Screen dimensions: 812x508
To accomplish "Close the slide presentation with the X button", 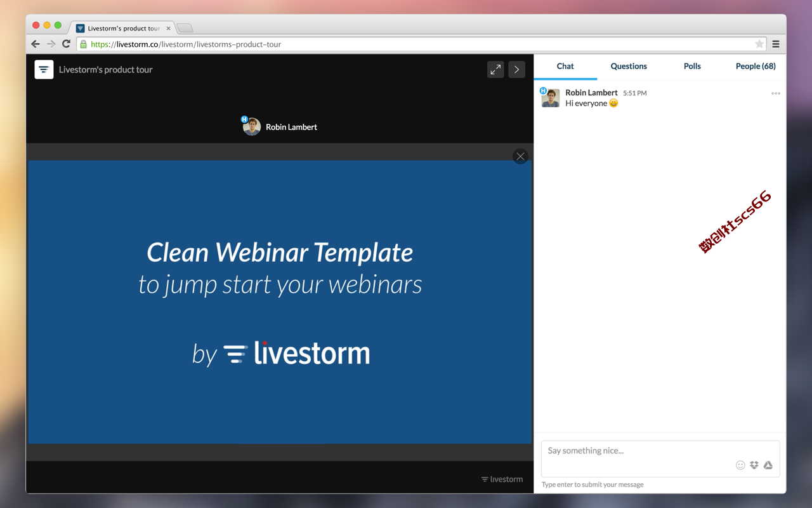I will tap(520, 156).
